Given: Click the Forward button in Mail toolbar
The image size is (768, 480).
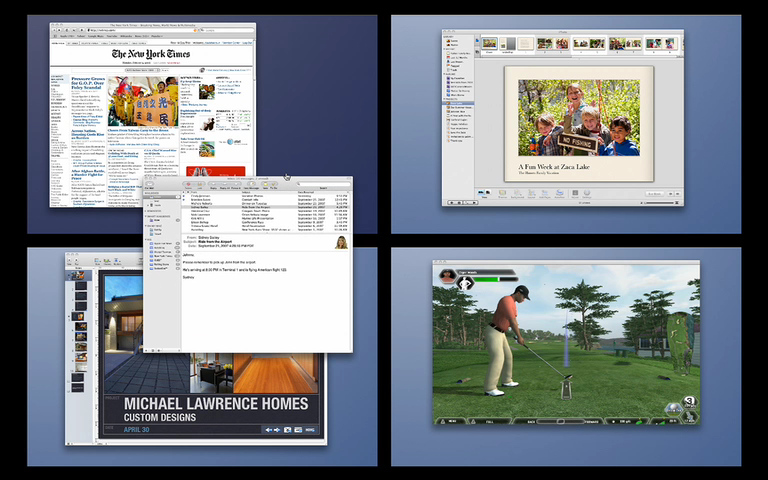Looking at the screenshot, I should (x=236, y=184).
